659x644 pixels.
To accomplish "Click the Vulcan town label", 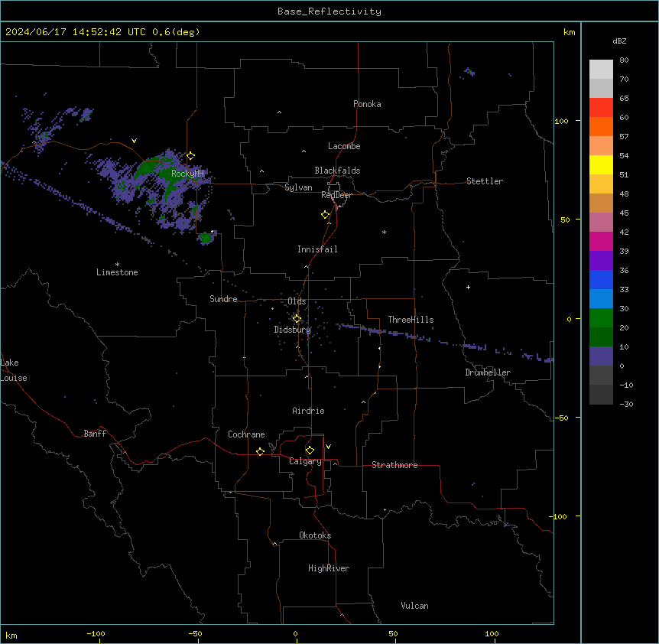I will coord(415,606).
